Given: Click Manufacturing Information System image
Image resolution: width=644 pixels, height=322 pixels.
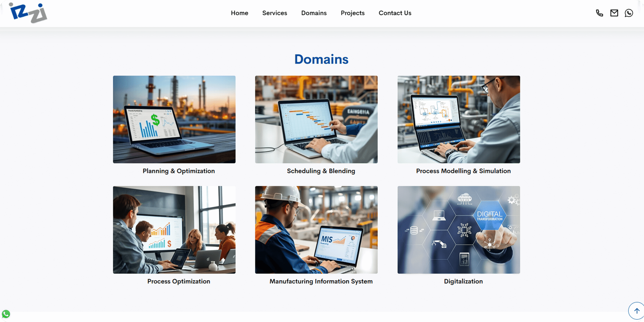Looking at the screenshot, I should point(316,230).
